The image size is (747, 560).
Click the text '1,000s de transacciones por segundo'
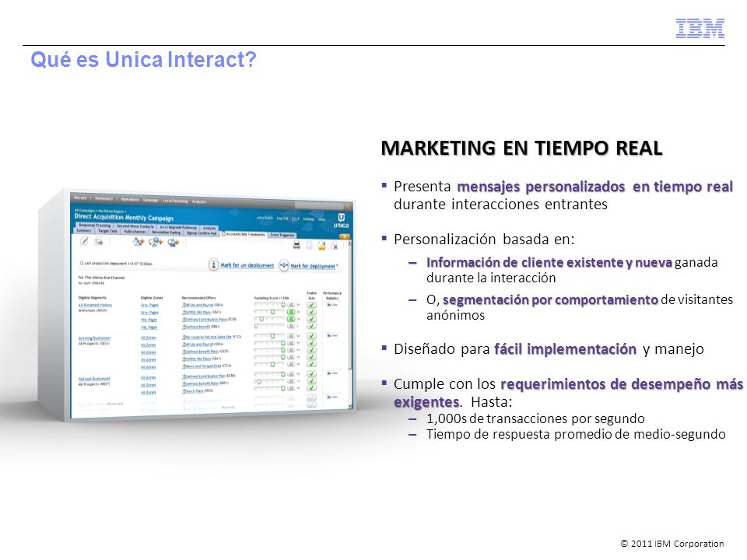click(x=535, y=418)
